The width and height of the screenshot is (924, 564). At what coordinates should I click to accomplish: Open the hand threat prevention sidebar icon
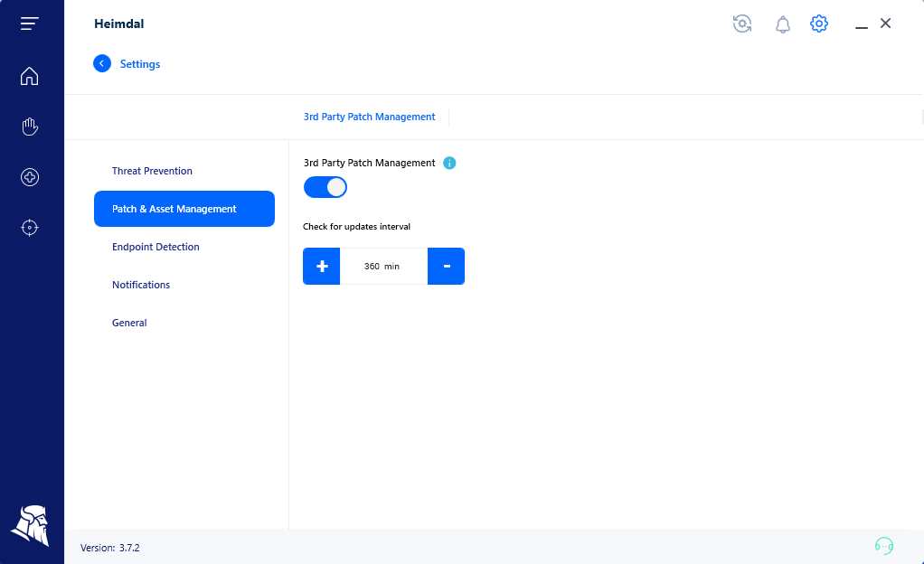point(30,127)
